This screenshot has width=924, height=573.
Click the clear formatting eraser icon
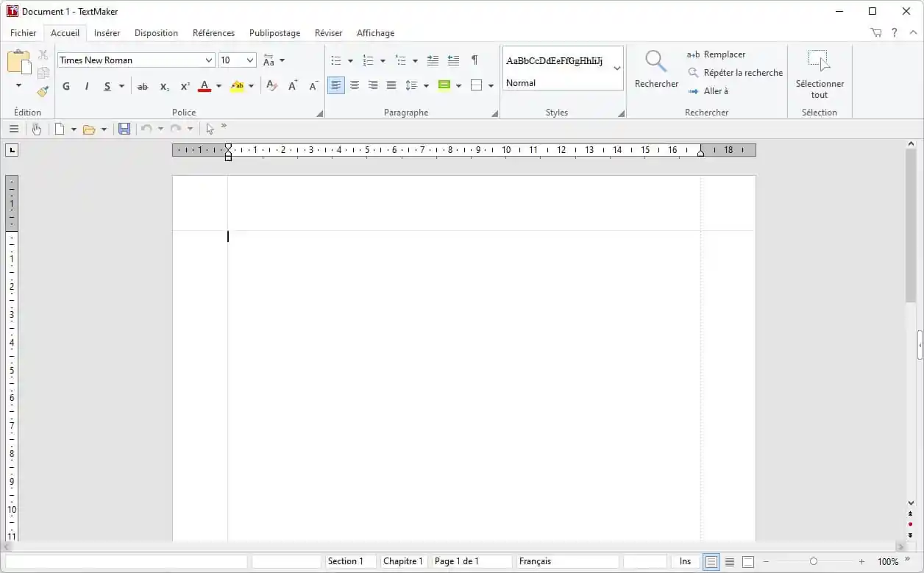pos(271,86)
